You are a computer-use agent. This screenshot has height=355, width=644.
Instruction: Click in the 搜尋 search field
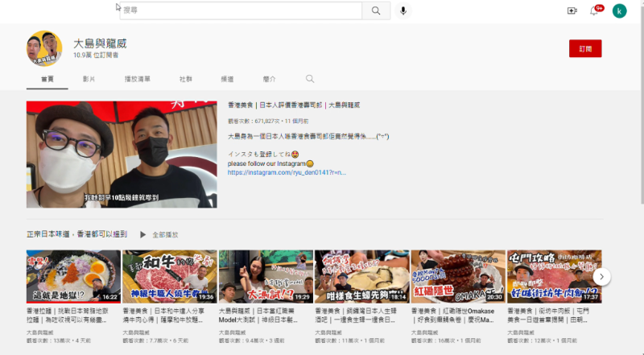click(x=242, y=10)
